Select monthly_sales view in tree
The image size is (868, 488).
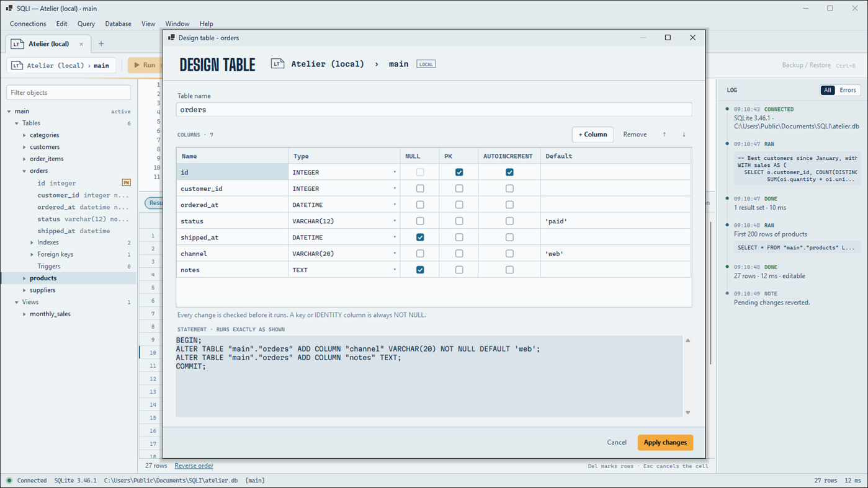(50, 314)
